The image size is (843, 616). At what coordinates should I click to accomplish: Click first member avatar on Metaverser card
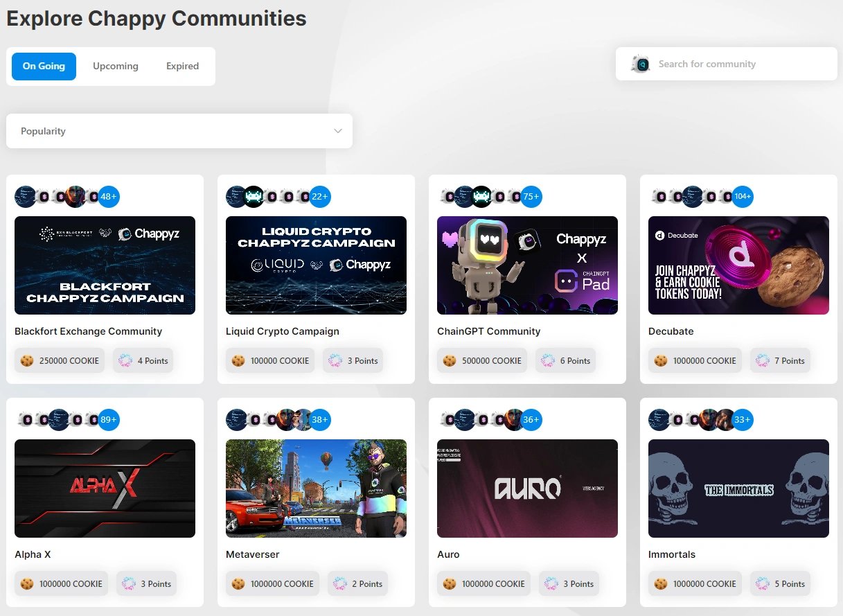click(x=237, y=420)
